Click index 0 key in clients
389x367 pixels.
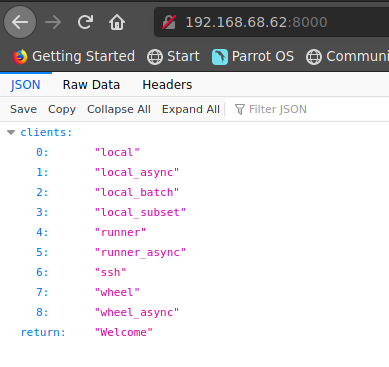(42, 152)
